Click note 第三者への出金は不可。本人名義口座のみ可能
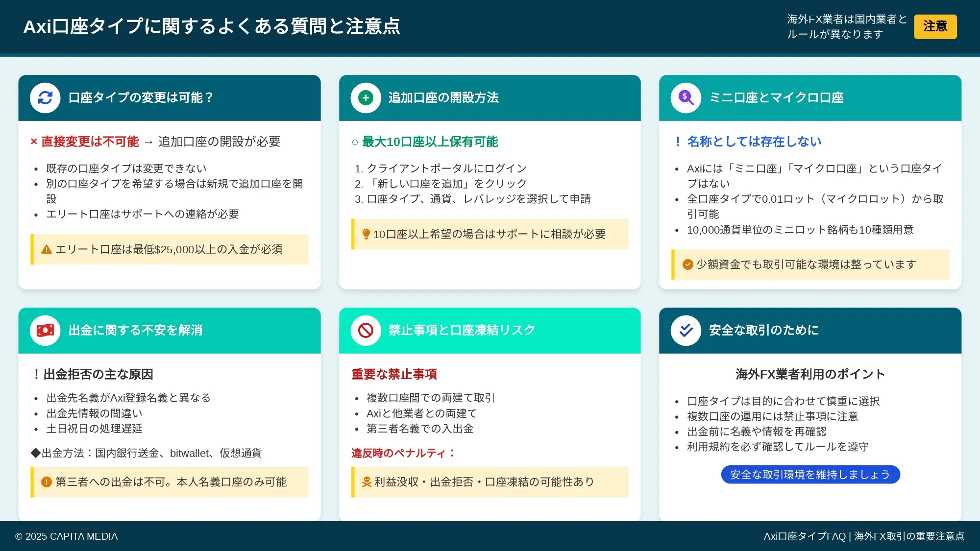This screenshot has height=551, width=980. (170, 482)
